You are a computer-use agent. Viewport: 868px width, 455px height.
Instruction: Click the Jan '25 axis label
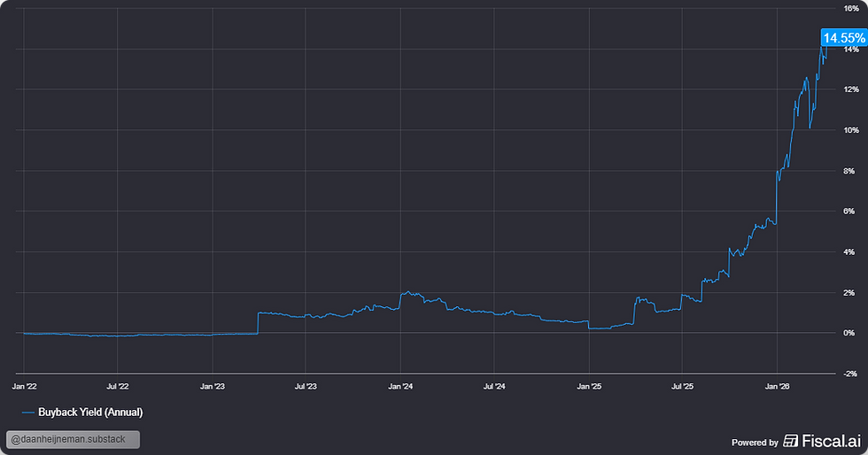coord(590,386)
